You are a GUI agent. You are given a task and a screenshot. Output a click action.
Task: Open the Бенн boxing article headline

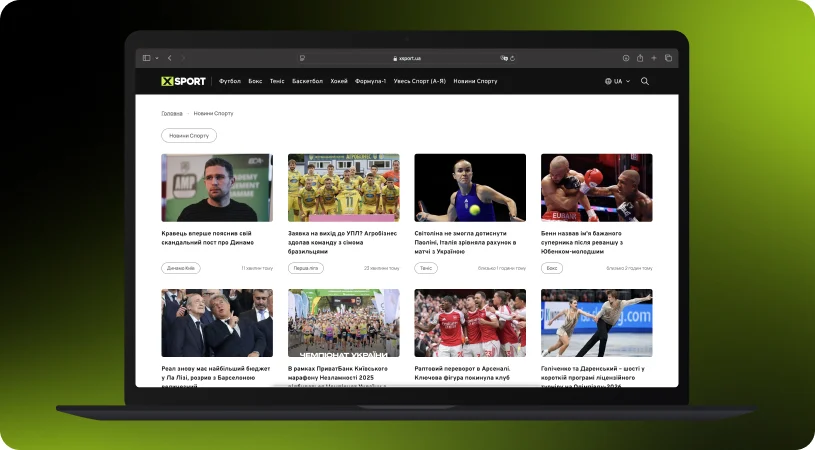tap(596, 242)
